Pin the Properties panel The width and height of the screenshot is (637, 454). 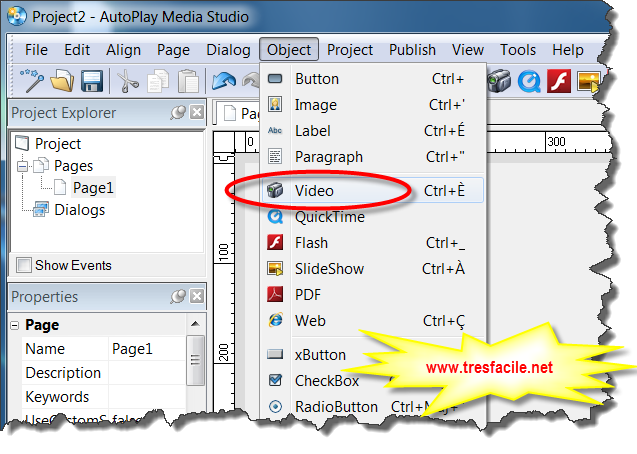tap(178, 296)
